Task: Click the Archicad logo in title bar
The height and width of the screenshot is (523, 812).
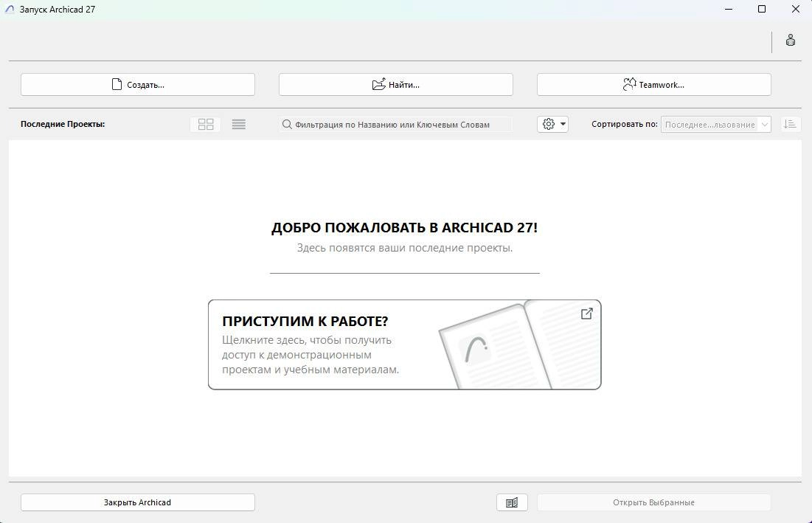Action: pyautogui.click(x=10, y=10)
